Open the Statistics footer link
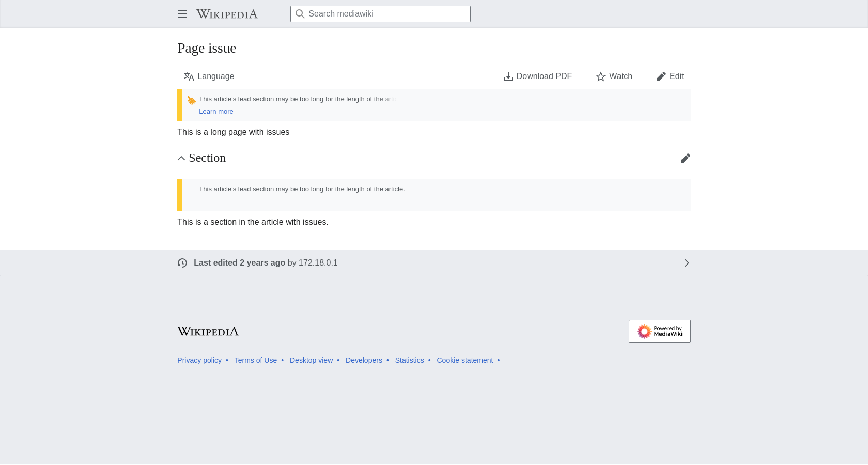The width and height of the screenshot is (868, 465). [x=409, y=360]
